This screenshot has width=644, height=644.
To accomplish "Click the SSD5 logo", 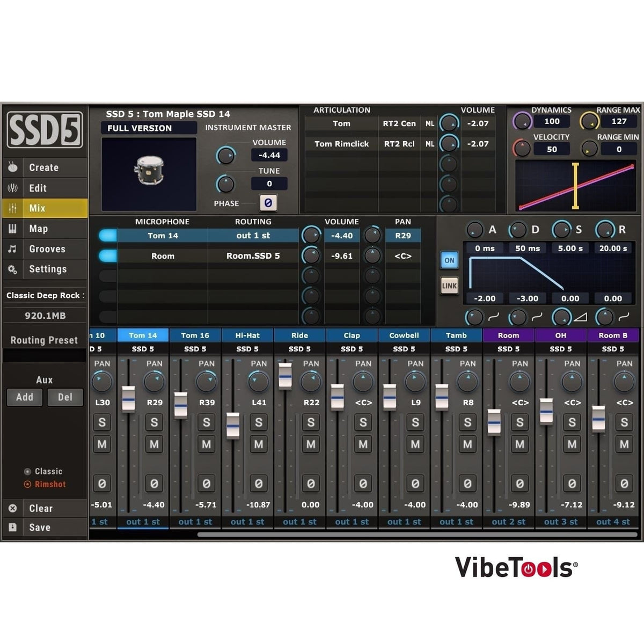I will coord(45,130).
